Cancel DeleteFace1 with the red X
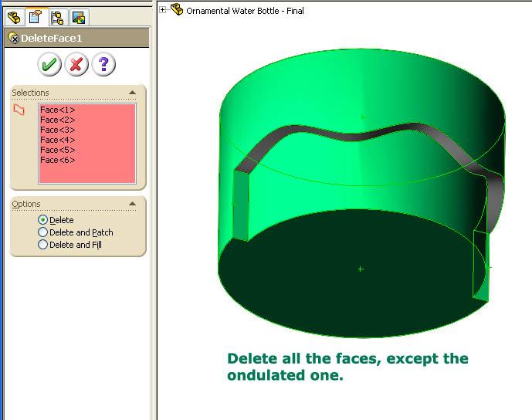 (x=76, y=65)
